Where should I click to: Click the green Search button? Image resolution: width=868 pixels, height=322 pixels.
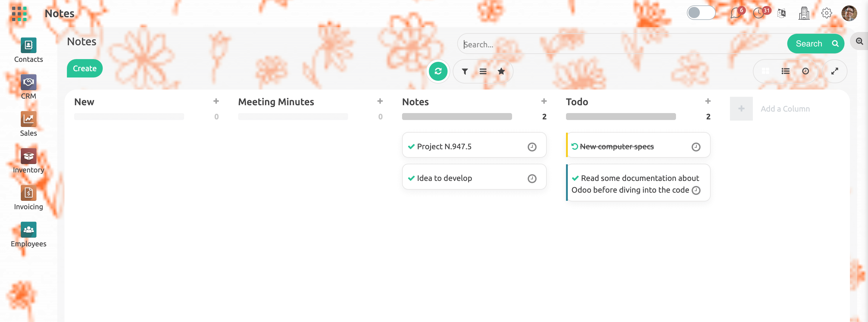816,44
